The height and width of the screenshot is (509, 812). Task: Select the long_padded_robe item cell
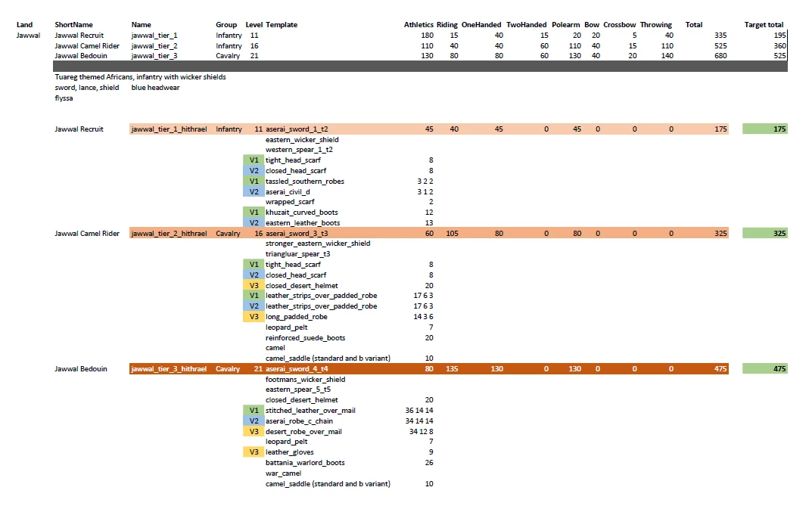point(296,317)
